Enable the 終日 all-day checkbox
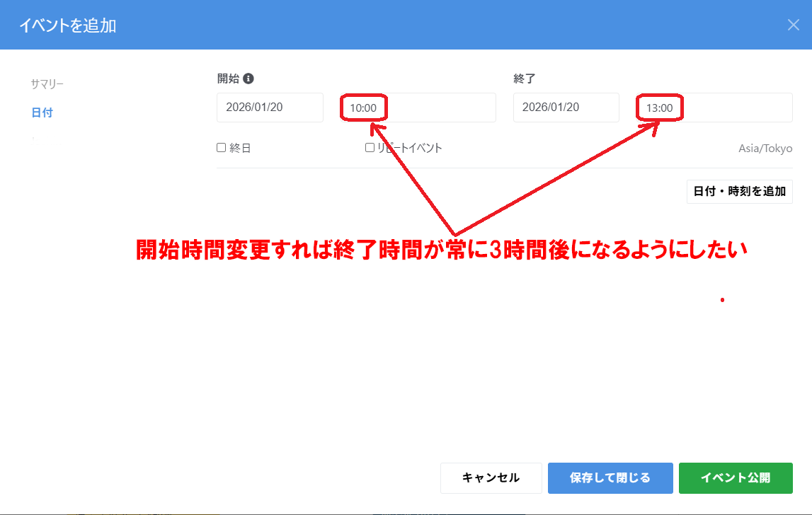Screen dimensions: 812x515 pos(222,148)
